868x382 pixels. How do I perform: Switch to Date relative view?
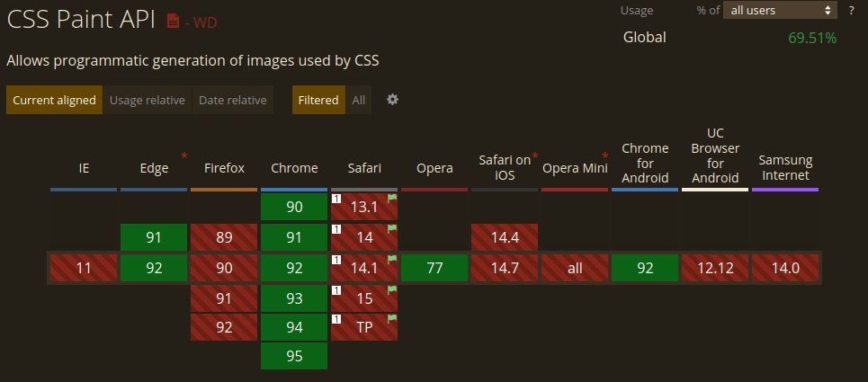(x=233, y=100)
